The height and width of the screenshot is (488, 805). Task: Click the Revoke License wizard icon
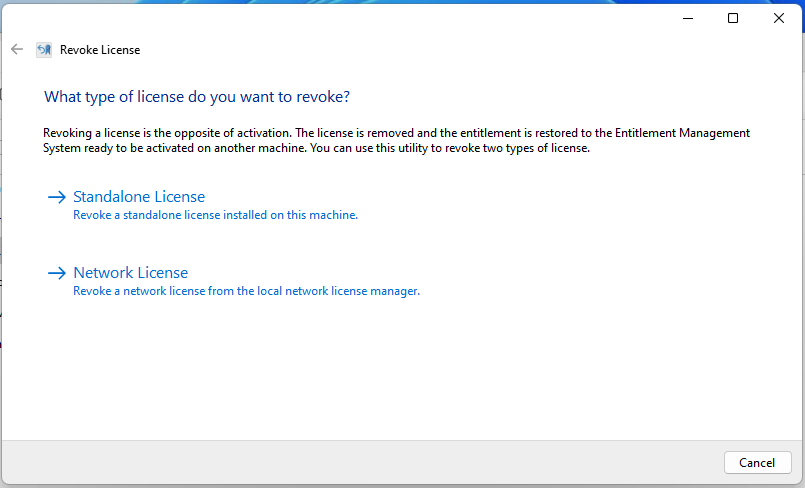(44, 49)
